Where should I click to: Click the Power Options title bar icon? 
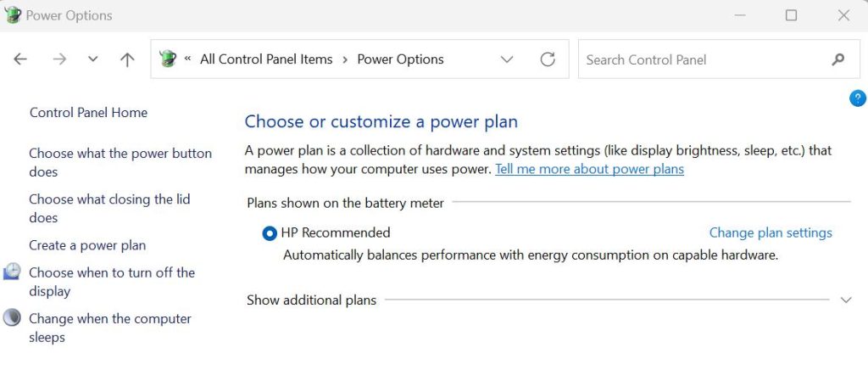(13, 15)
